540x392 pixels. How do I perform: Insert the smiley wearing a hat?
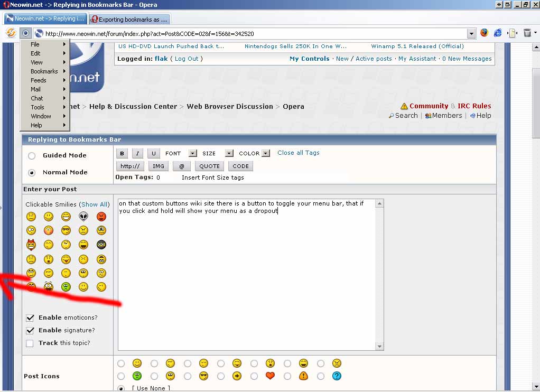(101, 259)
